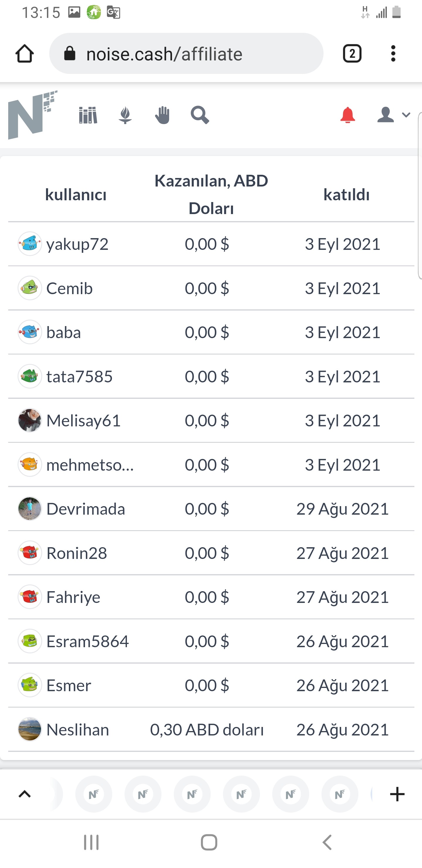This screenshot has width=422, height=868.
Task: Open Android recent apps button
Action: [91, 842]
